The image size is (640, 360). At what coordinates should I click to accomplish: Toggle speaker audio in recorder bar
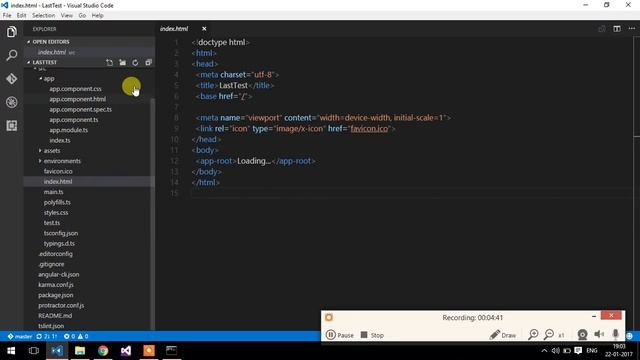(x=599, y=335)
